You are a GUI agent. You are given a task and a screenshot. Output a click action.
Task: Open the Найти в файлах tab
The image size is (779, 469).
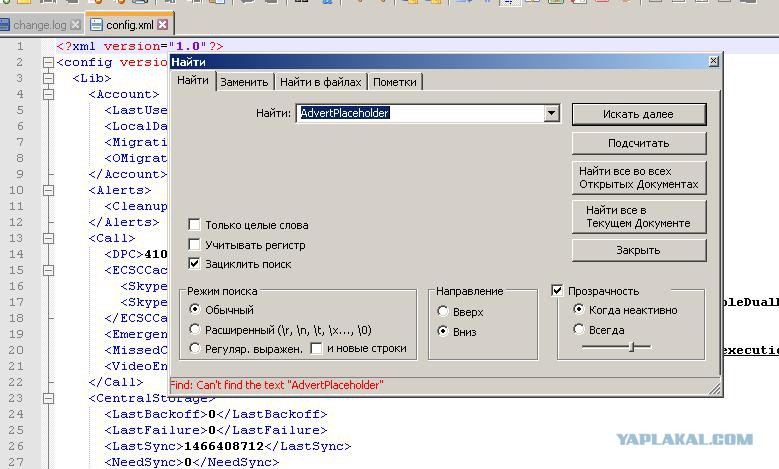[x=321, y=82]
